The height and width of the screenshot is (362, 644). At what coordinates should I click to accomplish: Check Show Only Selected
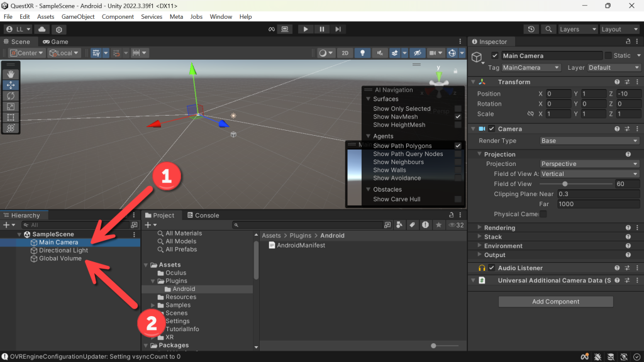(458, 109)
